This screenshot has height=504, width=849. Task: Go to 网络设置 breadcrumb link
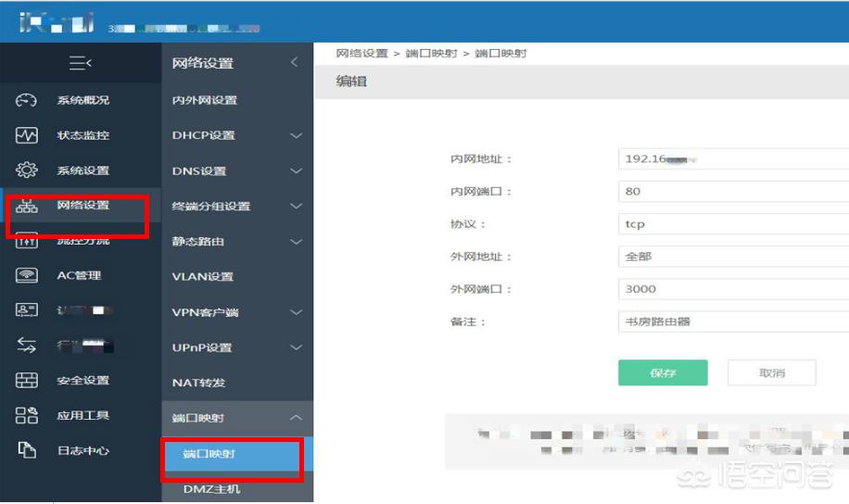pyautogui.click(x=361, y=53)
